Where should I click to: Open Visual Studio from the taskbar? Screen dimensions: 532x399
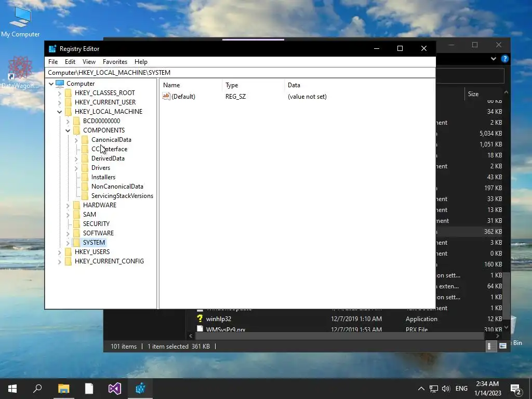click(115, 389)
